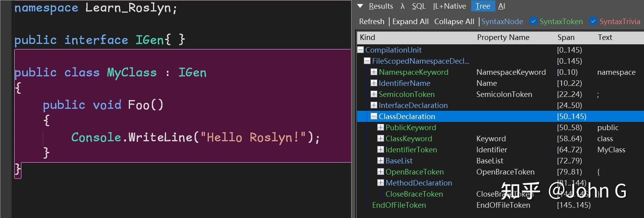The width and height of the screenshot is (644, 218).
Task: Select the OpenBraceToken tree row
Action: [x=500, y=172]
